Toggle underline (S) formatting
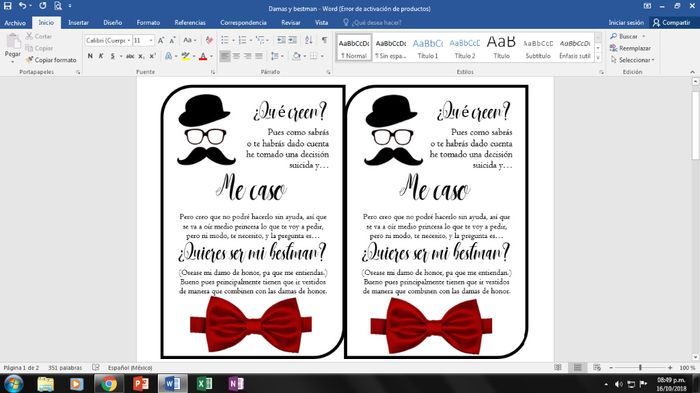The height and width of the screenshot is (393, 700). point(112,56)
